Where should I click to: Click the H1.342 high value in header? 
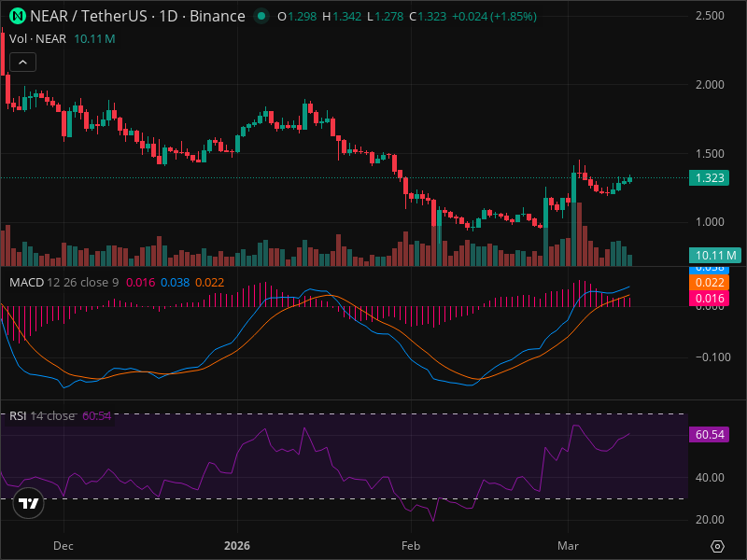(x=342, y=17)
